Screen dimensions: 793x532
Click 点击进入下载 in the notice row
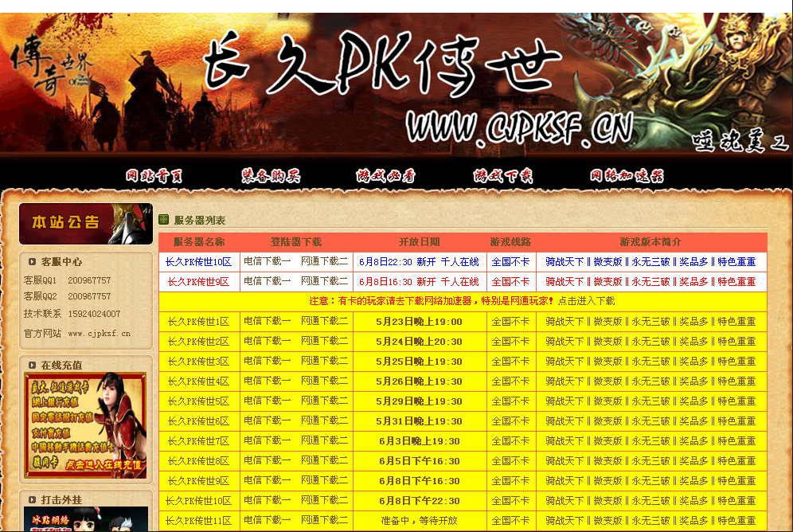(x=586, y=301)
